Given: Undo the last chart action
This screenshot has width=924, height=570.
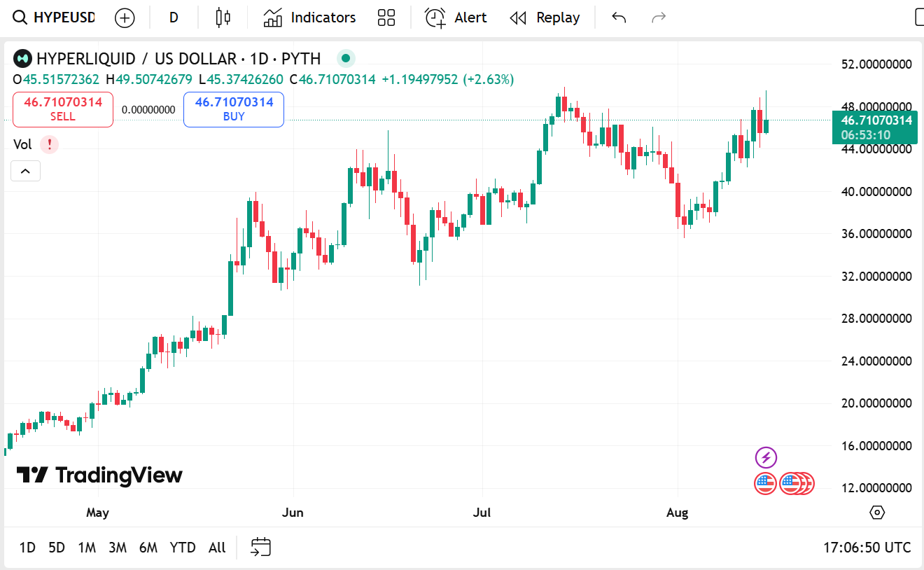Looking at the screenshot, I should coord(619,18).
